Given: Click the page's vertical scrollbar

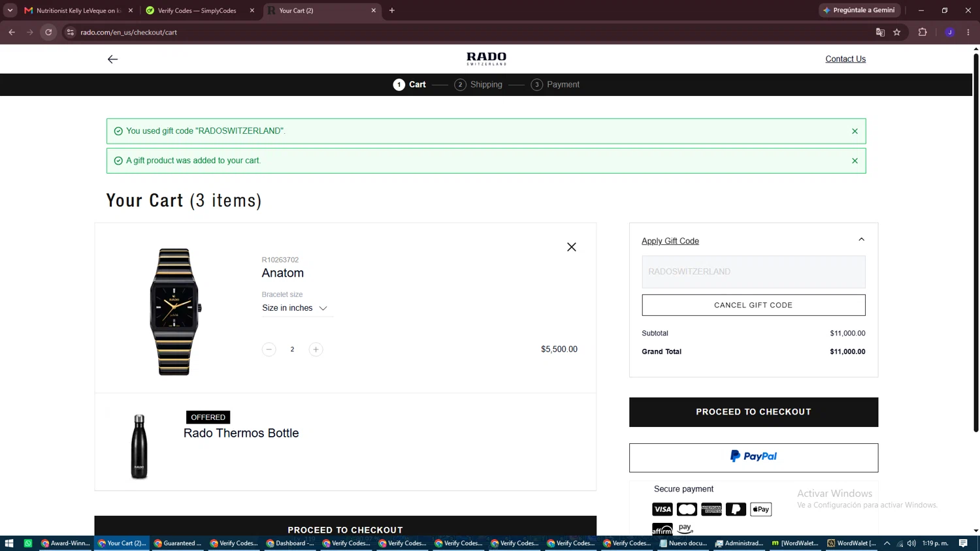Looking at the screenshot, I should click(x=976, y=242).
